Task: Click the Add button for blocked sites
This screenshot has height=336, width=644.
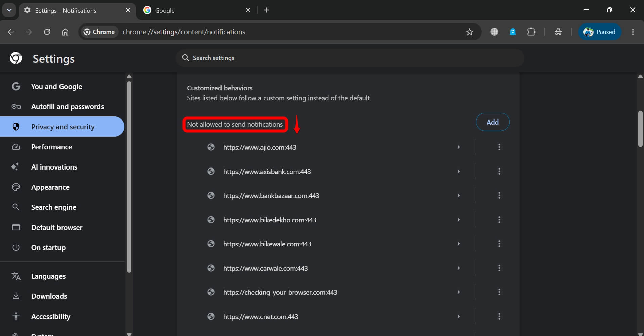Action: (x=492, y=122)
